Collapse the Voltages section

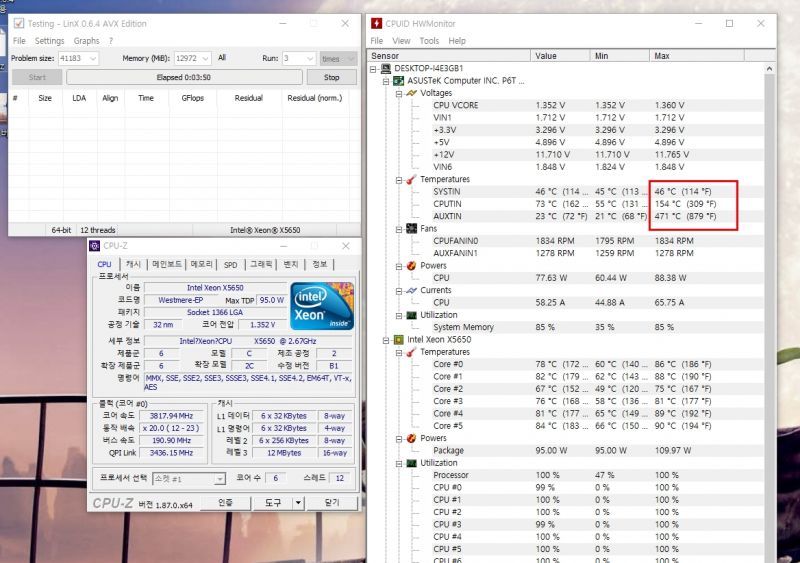[x=399, y=93]
